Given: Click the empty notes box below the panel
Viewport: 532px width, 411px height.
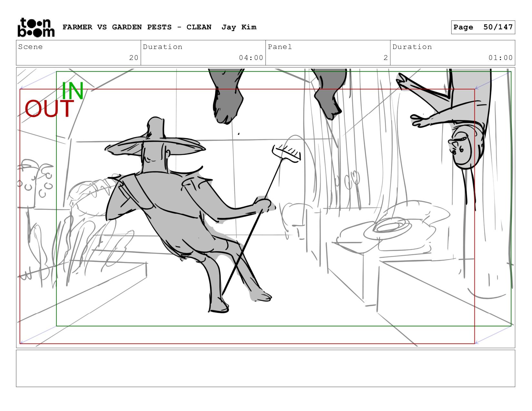Looking at the screenshot, I should coord(265,368).
